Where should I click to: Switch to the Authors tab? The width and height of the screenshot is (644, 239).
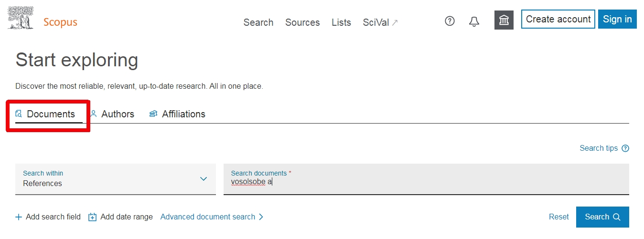(x=112, y=114)
